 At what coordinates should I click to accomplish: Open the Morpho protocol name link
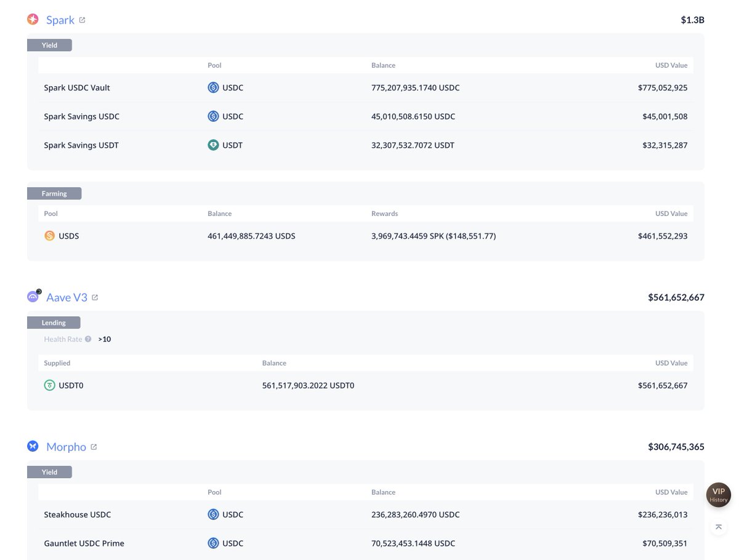[x=66, y=447]
